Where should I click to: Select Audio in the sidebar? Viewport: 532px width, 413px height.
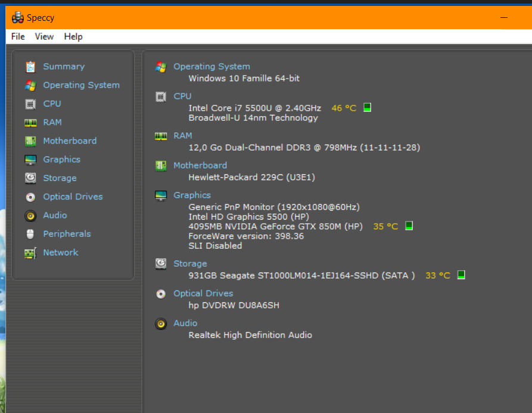pos(55,215)
